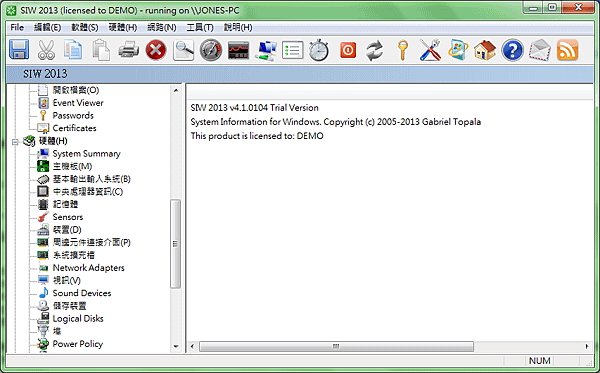Select 視訊(V) in the tree
600x373 pixels.
67,280
